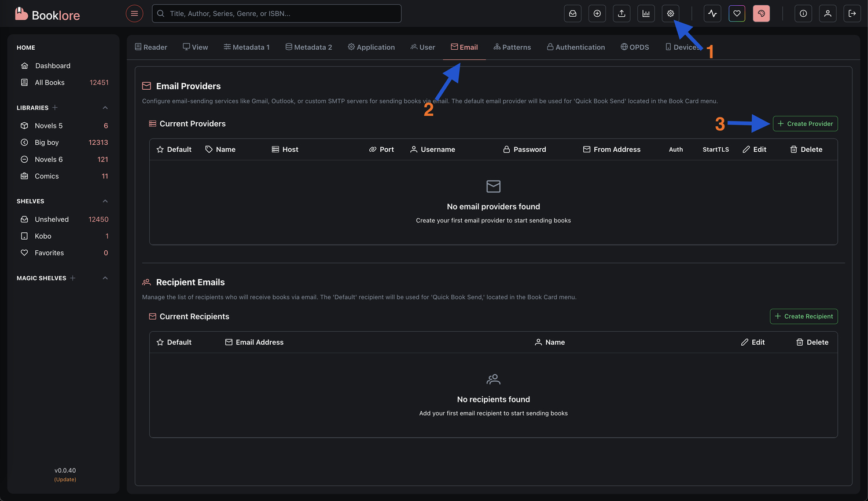Add a new library with plus icon

click(x=55, y=108)
